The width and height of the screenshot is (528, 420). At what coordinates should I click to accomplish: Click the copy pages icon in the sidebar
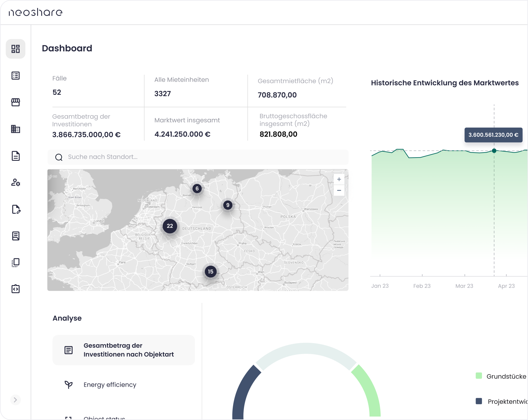coord(16,262)
